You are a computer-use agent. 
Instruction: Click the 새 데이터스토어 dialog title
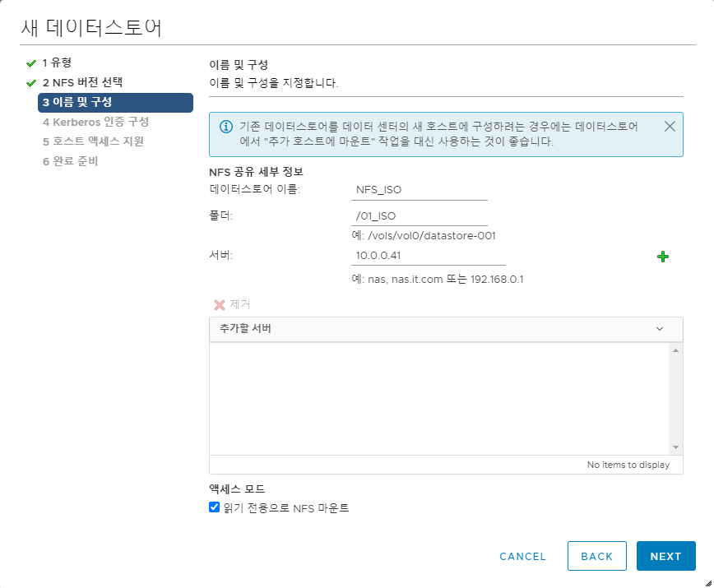click(x=91, y=28)
